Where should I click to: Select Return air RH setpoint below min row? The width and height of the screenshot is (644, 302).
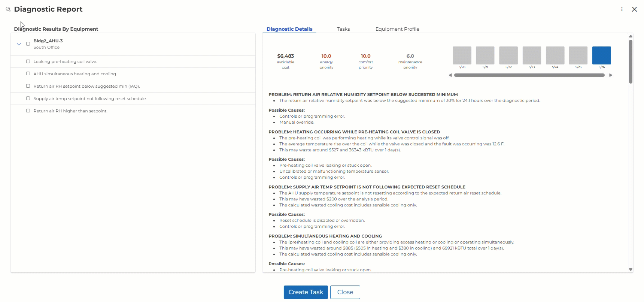coord(133,86)
